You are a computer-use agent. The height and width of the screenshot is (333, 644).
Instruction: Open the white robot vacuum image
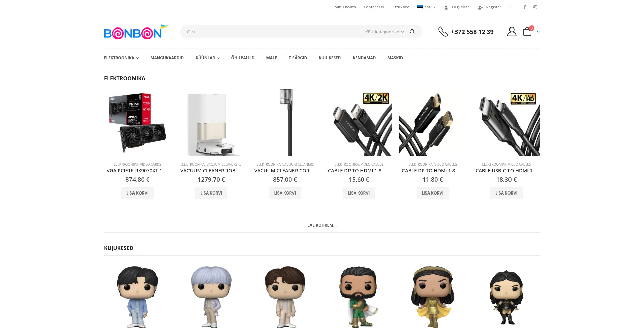(211, 123)
